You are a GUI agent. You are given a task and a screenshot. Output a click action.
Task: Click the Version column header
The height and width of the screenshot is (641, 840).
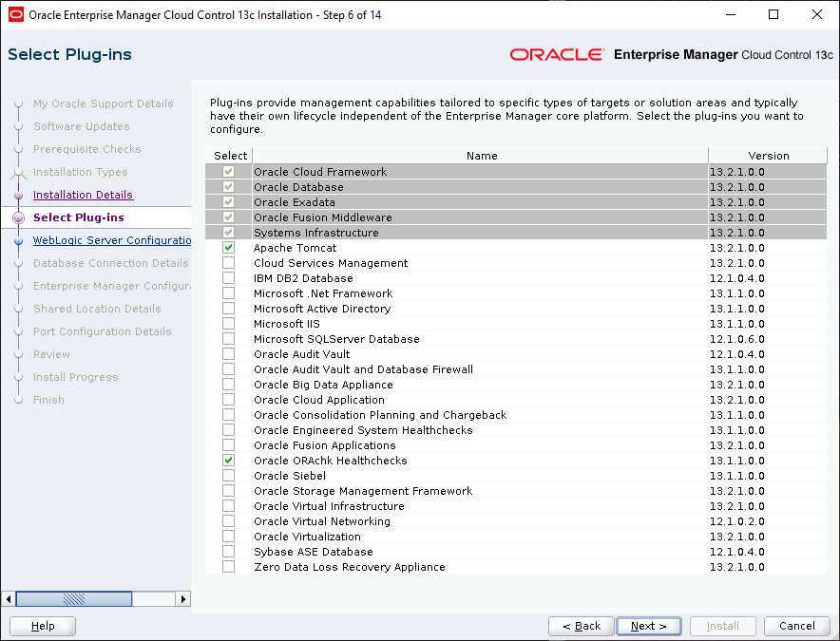tap(768, 156)
